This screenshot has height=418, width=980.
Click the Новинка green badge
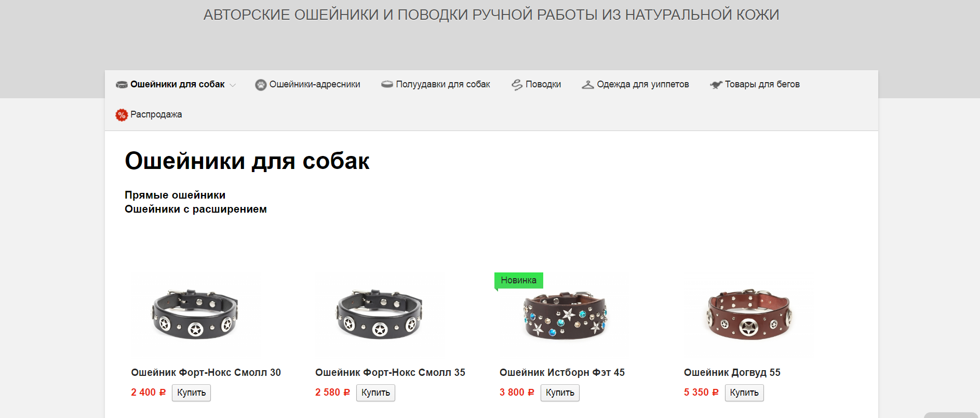click(519, 280)
